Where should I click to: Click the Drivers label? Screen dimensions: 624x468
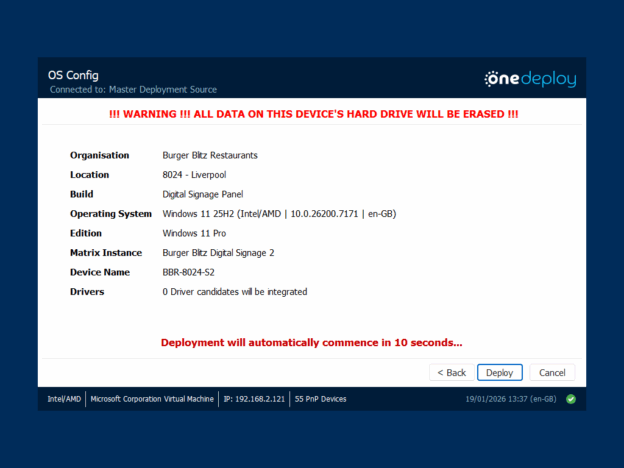coord(87,292)
